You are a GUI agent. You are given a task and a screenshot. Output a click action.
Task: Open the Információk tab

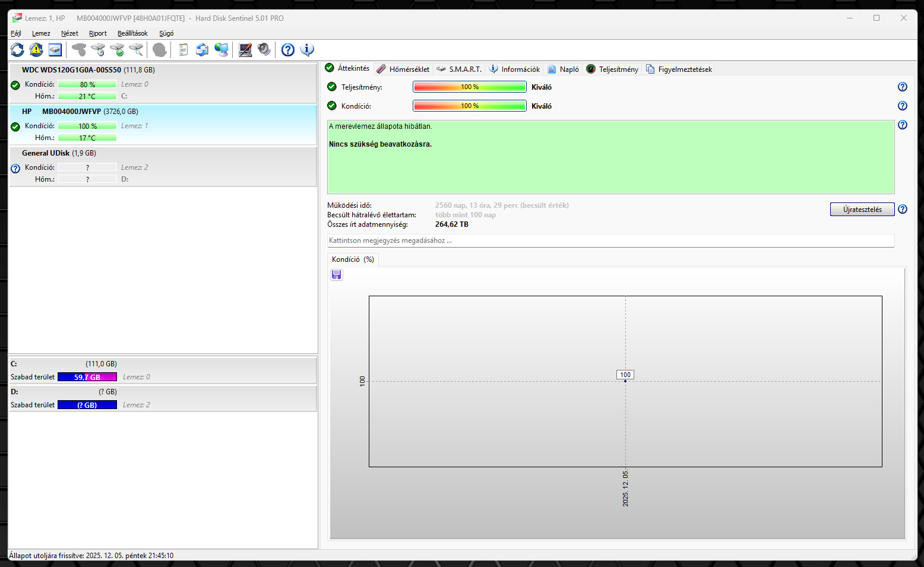[x=514, y=69]
